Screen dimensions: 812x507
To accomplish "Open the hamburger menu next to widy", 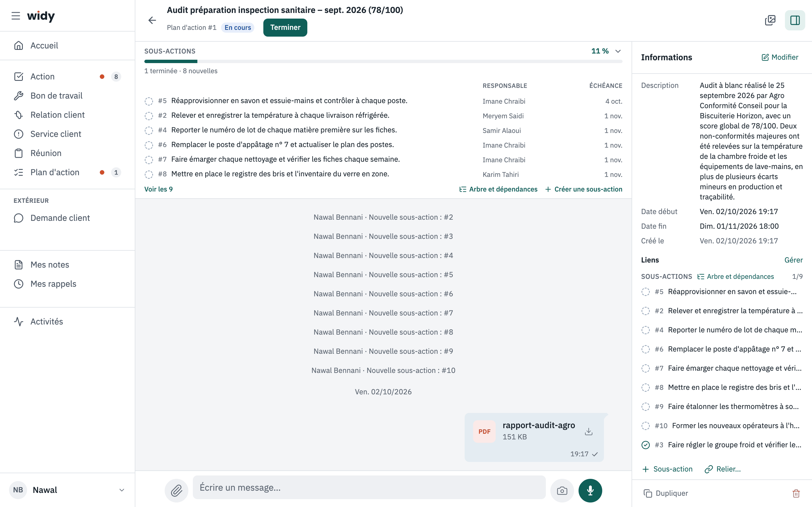I will point(16,16).
